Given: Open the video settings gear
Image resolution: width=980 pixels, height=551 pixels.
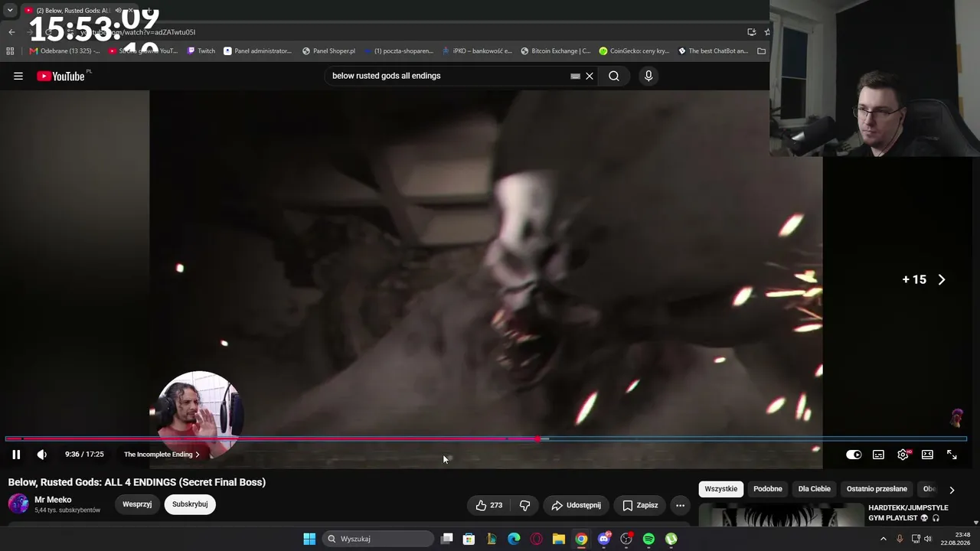Looking at the screenshot, I should (903, 455).
